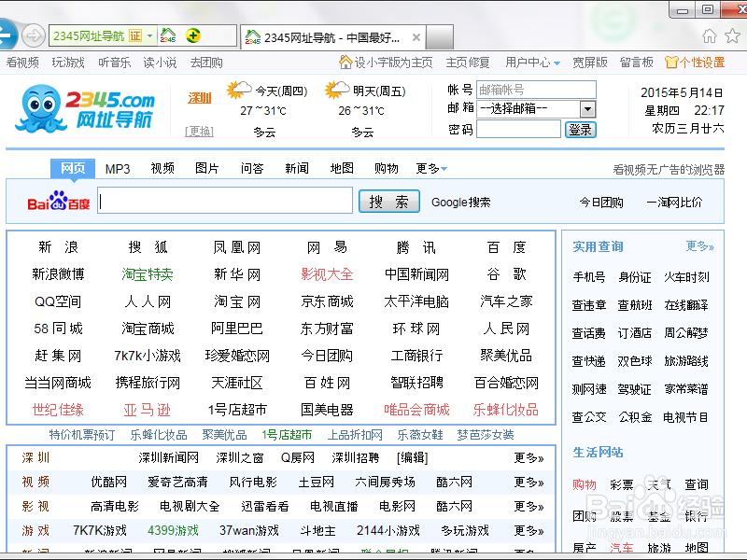Click the Google搜索 link
The height and width of the screenshot is (560, 747).
[x=460, y=203]
